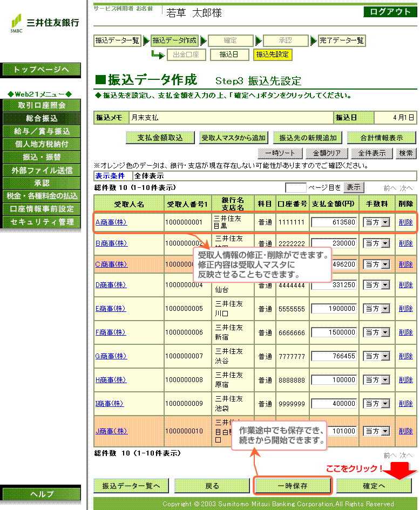Click 振込先の新規追加 button
The height and width of the screenshot is (510, 420).
(x=308, y=138)
